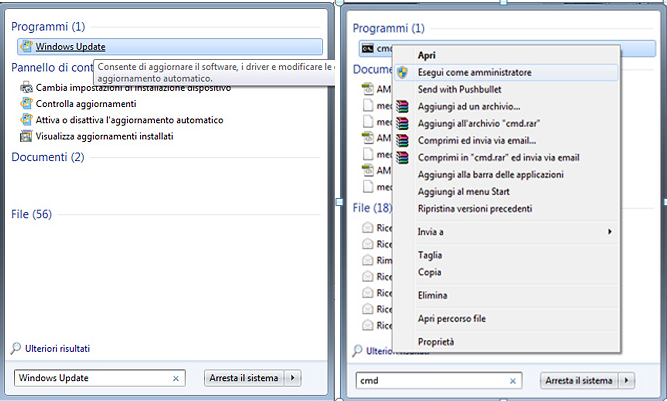Select Comprimi in "cmd.rar" ed invia via email
The height and width of the screenshot is (401, 667).
click(x=499, y=157)
